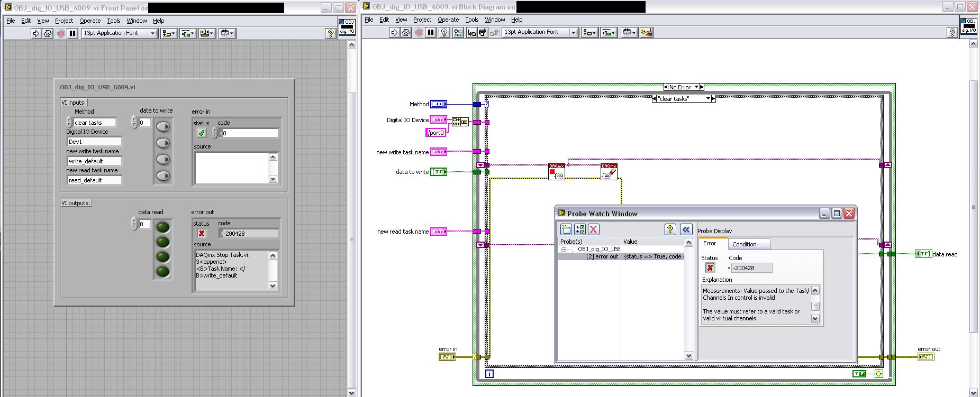
Task: Click Run Continuously in Block Diagram toolbar
Action: (406, 33)
